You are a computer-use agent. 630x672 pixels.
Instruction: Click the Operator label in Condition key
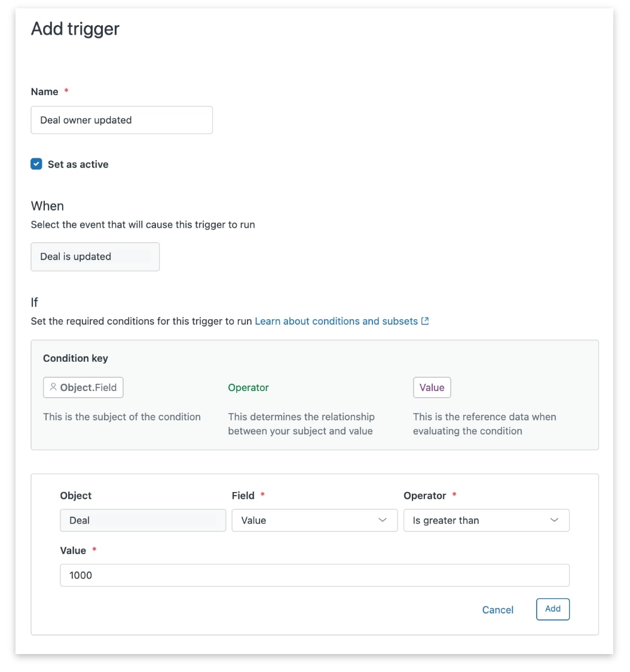click(248, 387)
